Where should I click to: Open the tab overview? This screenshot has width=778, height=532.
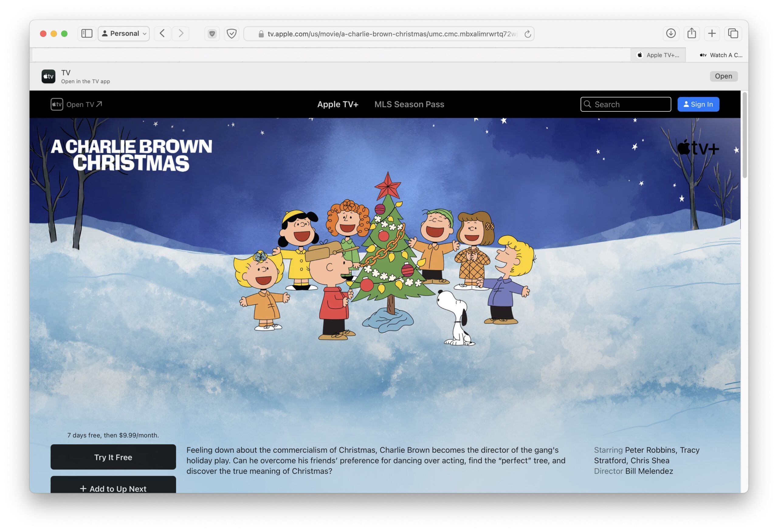[x=733, y=33]
